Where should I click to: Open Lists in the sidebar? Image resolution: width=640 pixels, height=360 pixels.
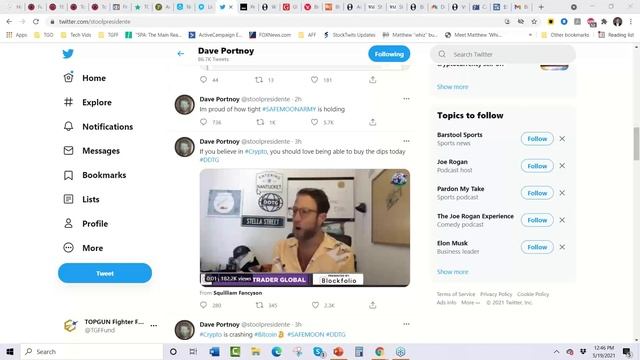click(82, 199)
